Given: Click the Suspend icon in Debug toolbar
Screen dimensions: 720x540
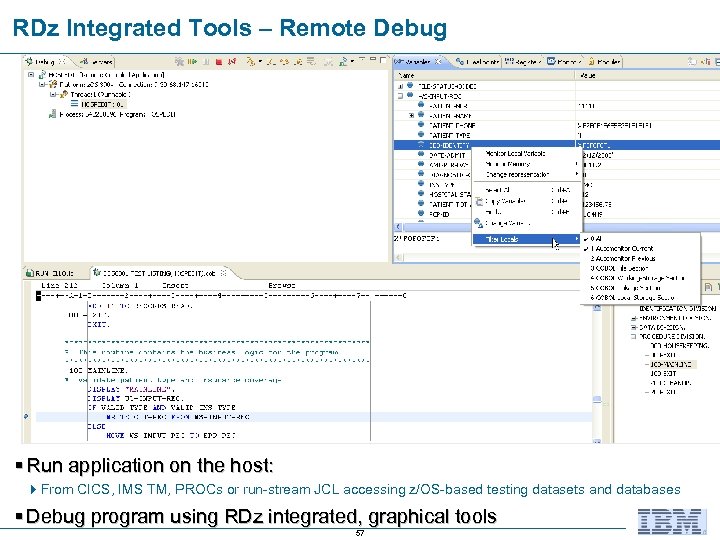Looking at the screenshot, I should point(206,61).
